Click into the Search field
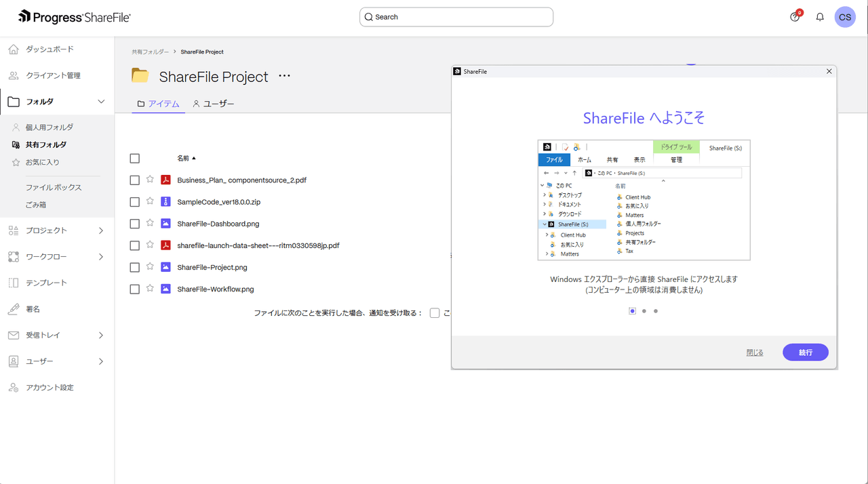 click(456, 17)
